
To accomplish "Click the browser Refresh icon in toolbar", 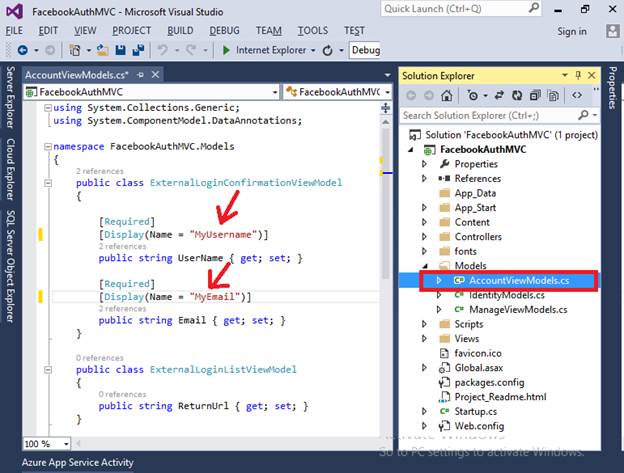I will (328, 51).
